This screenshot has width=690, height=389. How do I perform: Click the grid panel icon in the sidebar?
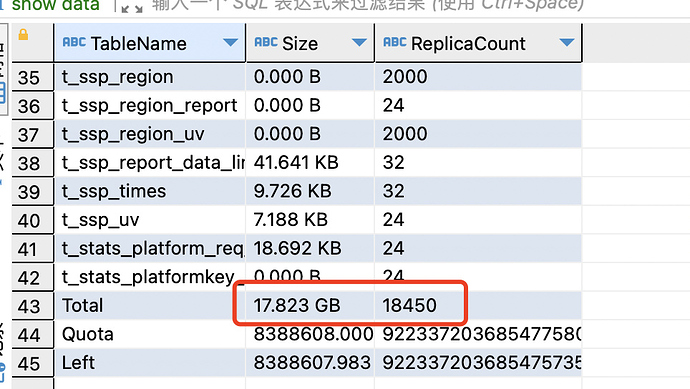click(x=3, y=94)
